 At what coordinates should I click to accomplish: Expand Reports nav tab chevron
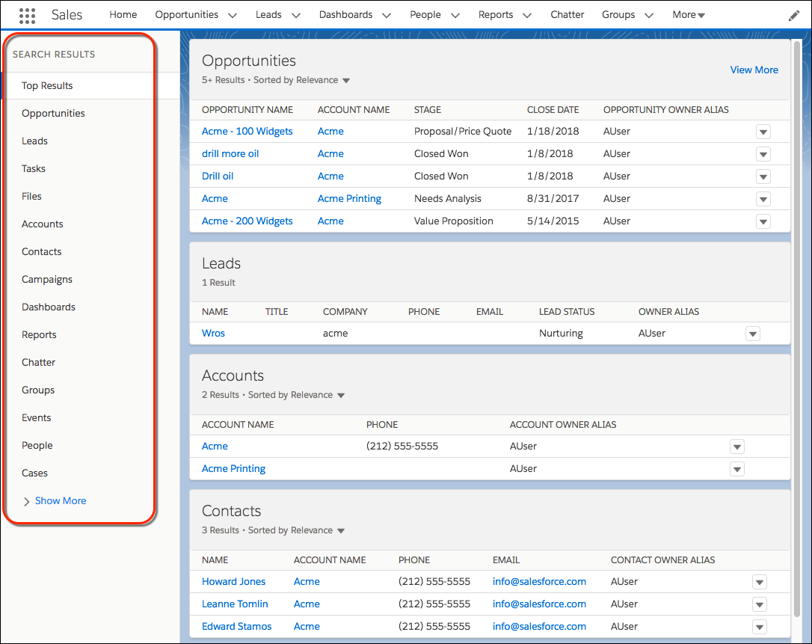pos(527,16)
